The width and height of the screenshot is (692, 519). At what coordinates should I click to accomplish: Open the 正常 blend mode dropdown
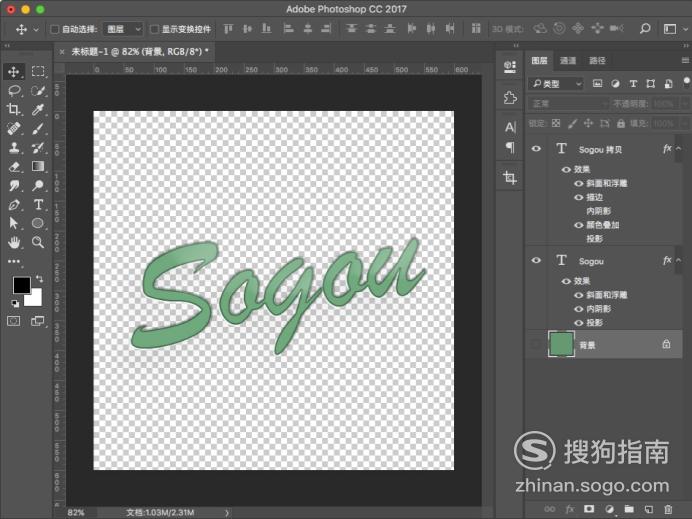(x=568, y=104)
